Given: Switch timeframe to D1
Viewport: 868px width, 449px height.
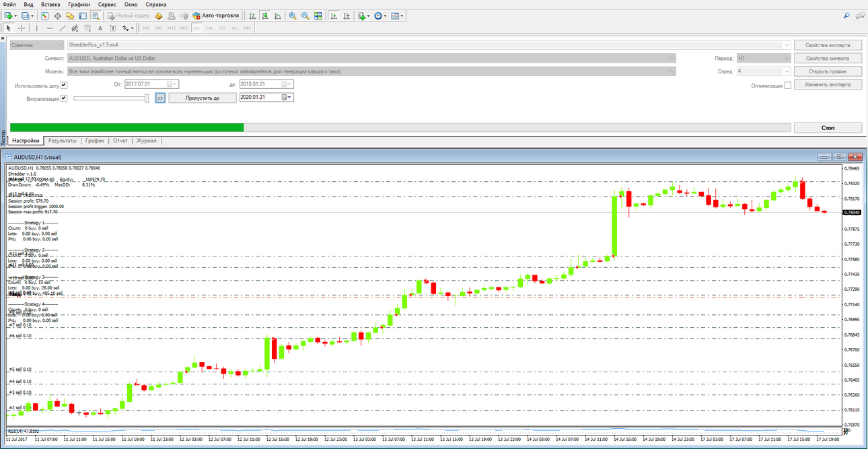Looking at the screenshot, I should click(222, 28).
